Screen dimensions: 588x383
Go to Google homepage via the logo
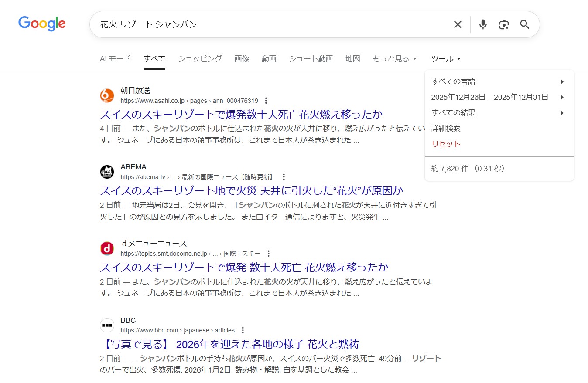tap(42, 24)
